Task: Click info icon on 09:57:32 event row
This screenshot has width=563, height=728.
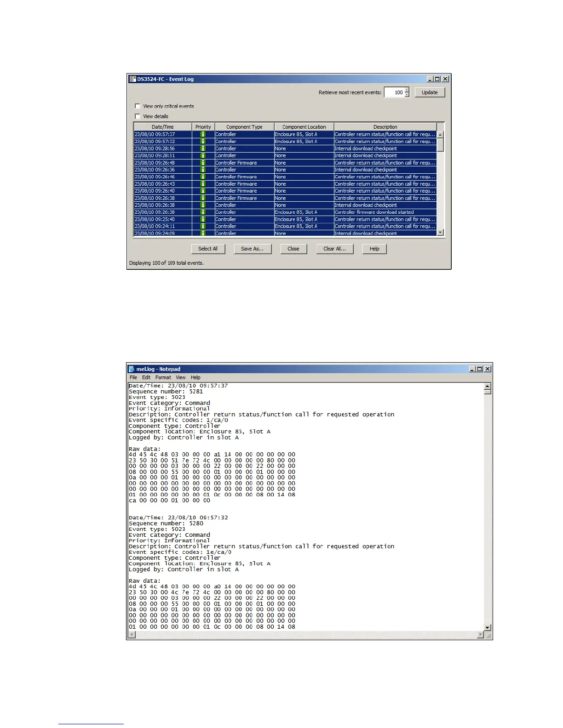Action: (x=203, y=142)
